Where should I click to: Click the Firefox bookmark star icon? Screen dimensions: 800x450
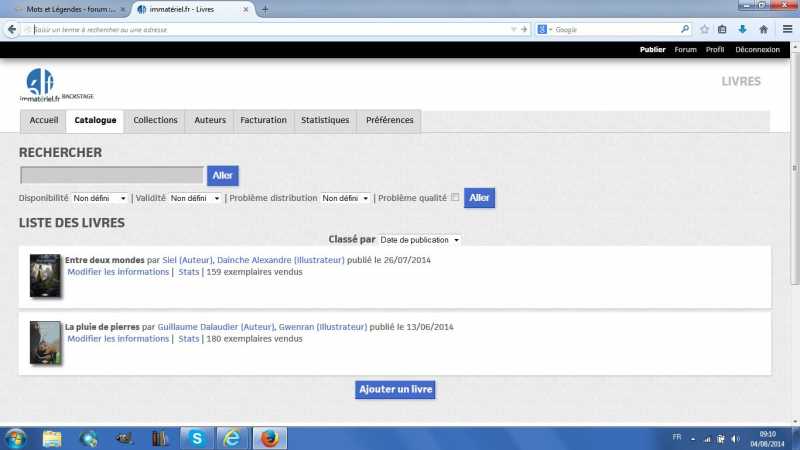[704, 29]
